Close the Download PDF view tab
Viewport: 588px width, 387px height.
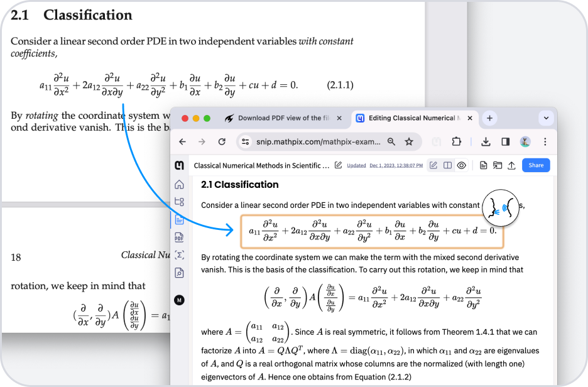click(x=339, y=118)
